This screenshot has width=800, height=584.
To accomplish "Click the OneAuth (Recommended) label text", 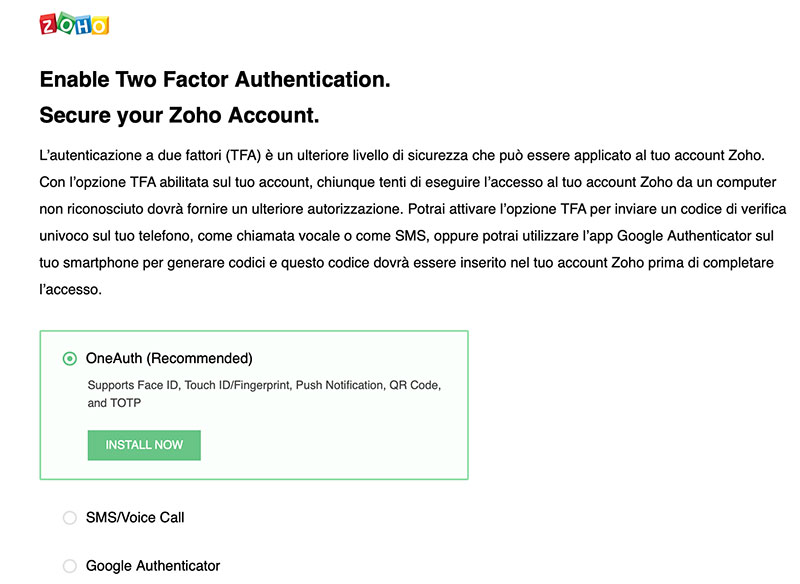I will [x=169, y=359].
